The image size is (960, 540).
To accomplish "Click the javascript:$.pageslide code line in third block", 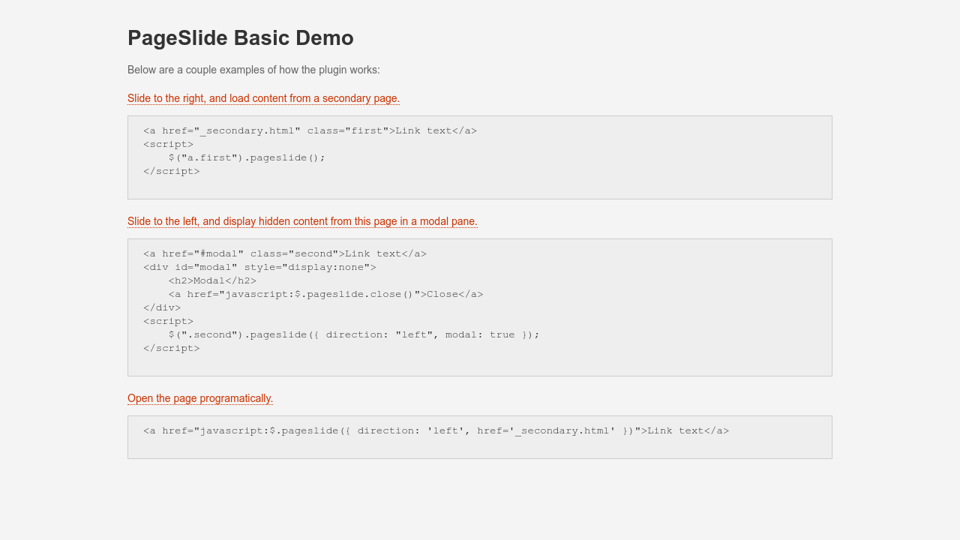I will pyautogui.click(x=436, y=431).
